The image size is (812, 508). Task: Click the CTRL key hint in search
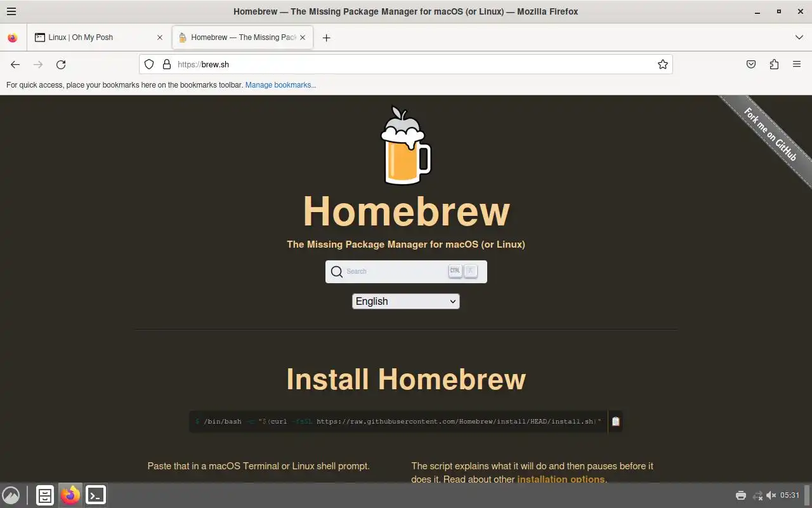pyautogui.click(x=455, y=271)
